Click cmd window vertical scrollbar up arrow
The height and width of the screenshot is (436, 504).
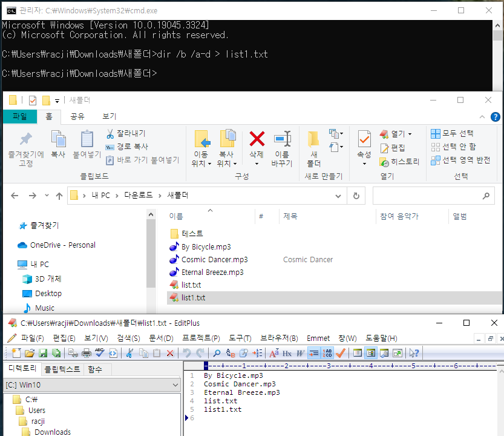click(497, 25)
